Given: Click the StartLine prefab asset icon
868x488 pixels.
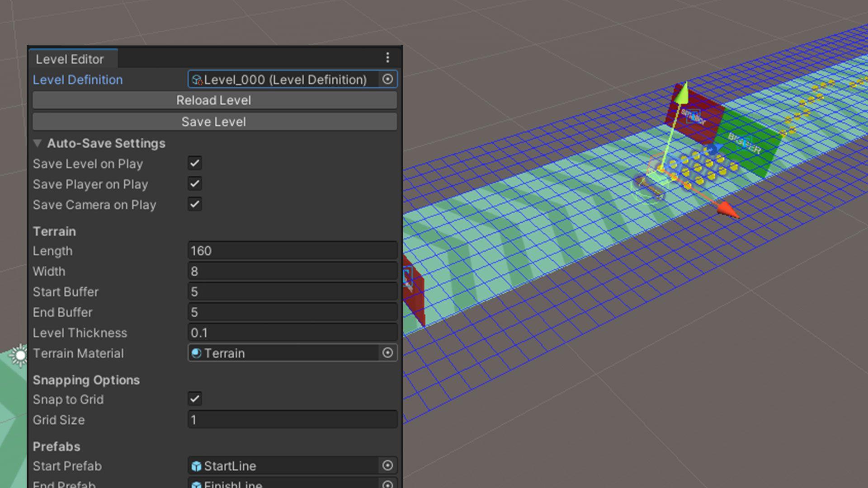Looking at the screenshot, I should [197, 466].
